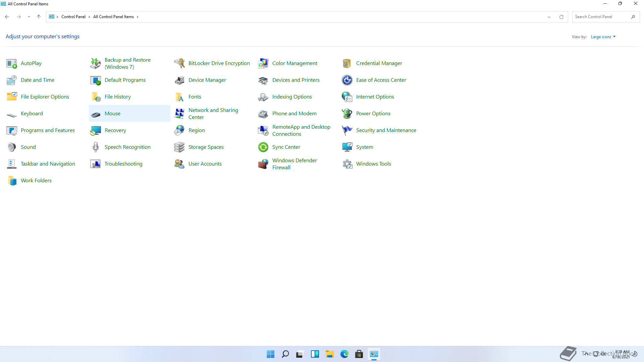Open Task View on the taskbar
Viewport: 644px width, 362px height.
pyautogui.click(x=300, y=354)
